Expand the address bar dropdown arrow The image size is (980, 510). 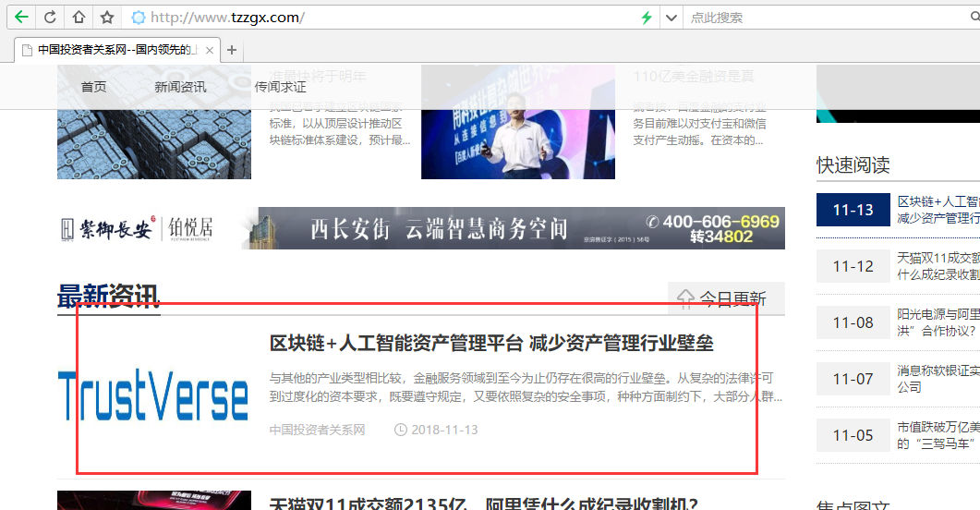(671, 18)
